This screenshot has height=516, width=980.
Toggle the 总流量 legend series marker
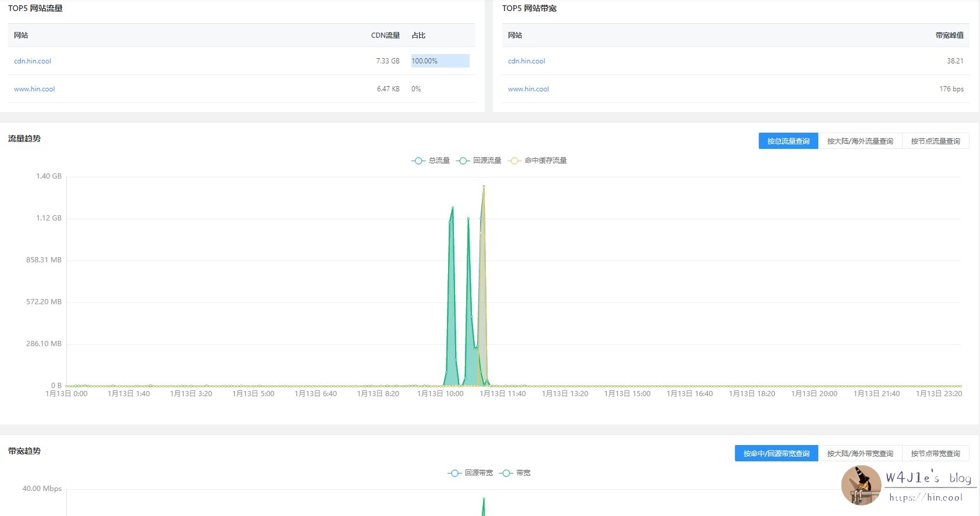418,161
